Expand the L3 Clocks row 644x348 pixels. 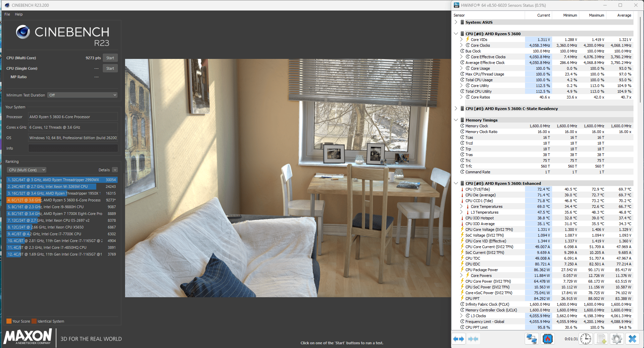click(461, 316)
